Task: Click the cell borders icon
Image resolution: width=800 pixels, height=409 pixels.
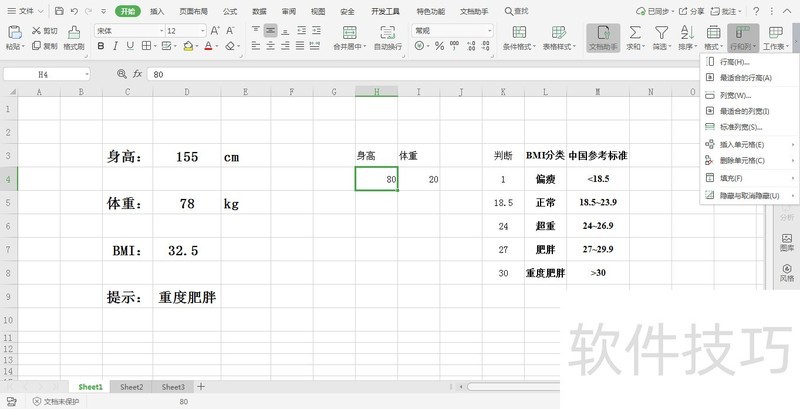Action: point(146,46)
